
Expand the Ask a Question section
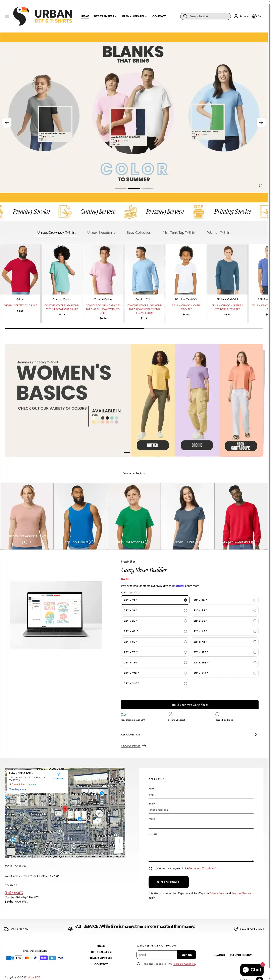189,735
